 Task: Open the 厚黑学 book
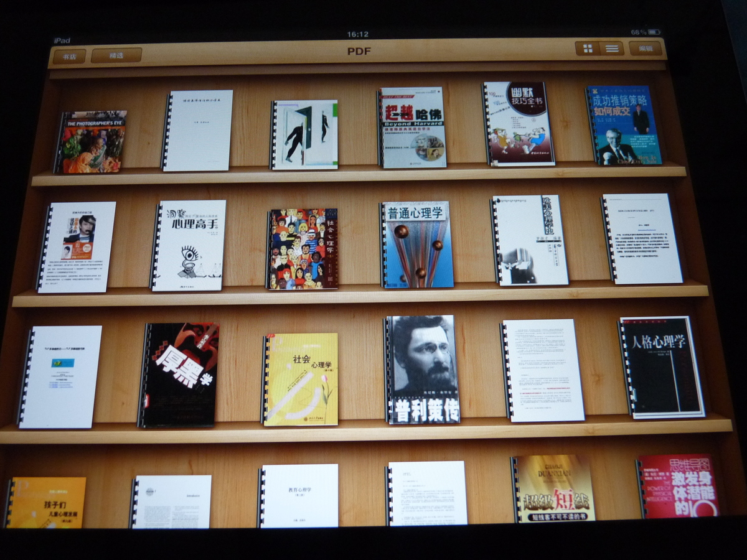click(179, 375)
